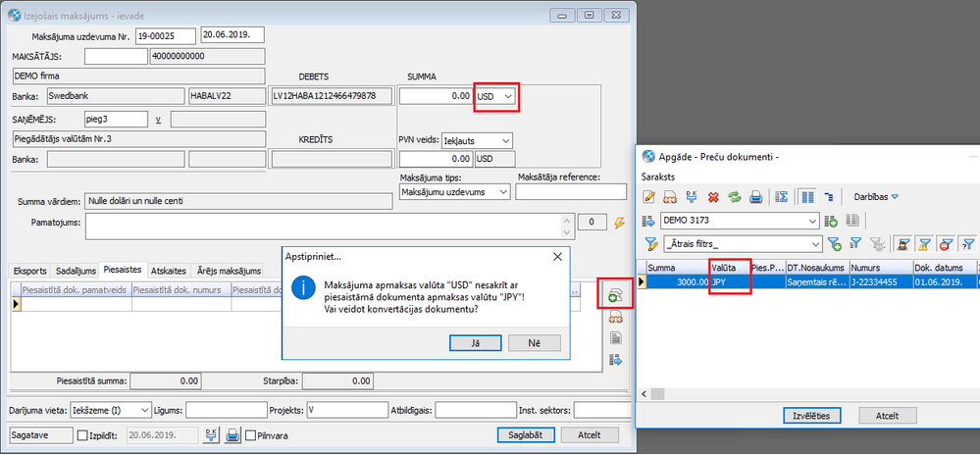Click the sigma totals icon

pos(781,197)
